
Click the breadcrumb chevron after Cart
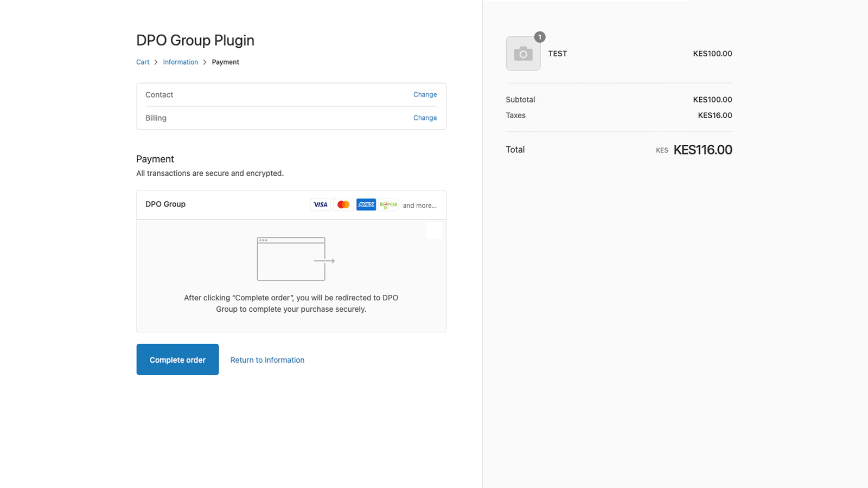coord(156,62)
